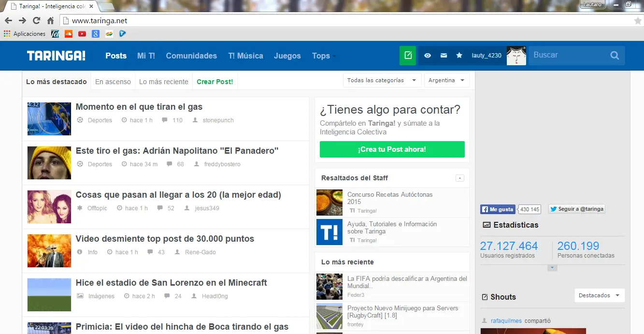Open lauty_4230 profile username
Image resolution: width=644 pixels, height=334 pixels.
487,56
